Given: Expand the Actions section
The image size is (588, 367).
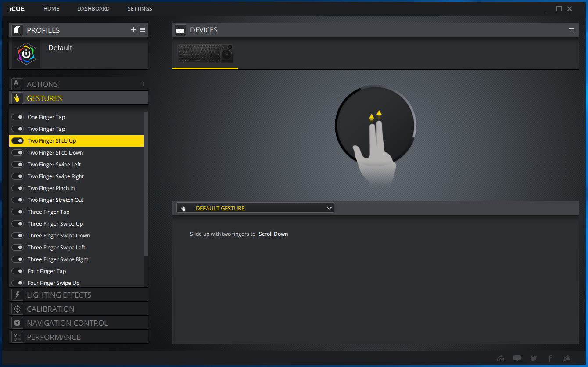Looking at the screenshot, I should (79, 84).
